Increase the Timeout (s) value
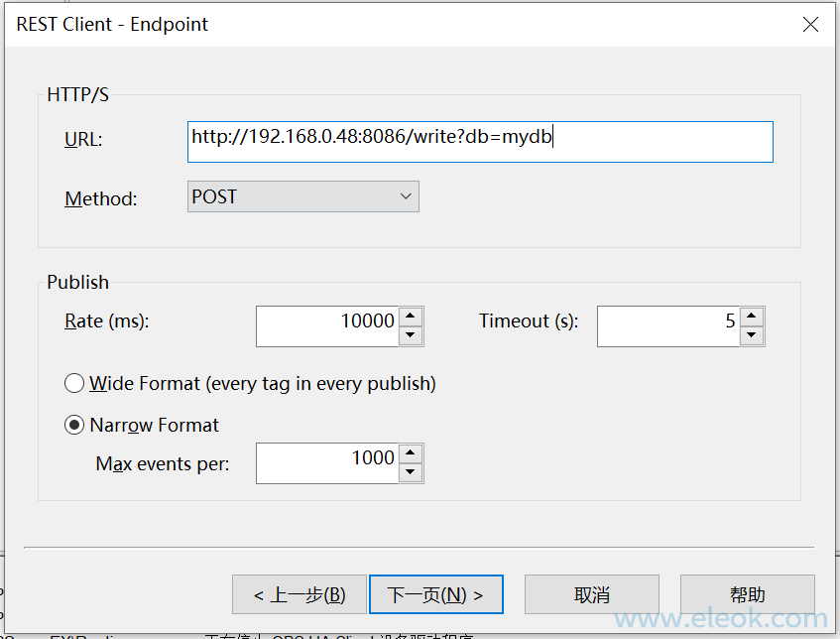 [753, 317]
